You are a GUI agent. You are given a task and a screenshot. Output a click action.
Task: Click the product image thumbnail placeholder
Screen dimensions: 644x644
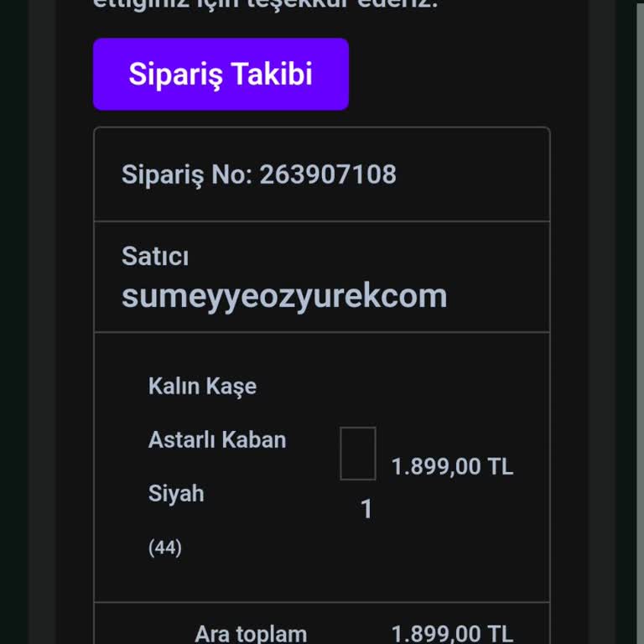tap(357, 454)
